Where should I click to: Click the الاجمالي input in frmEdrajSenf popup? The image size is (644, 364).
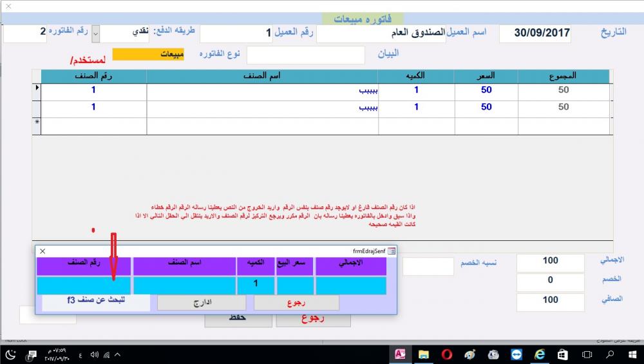tap(351, 285)
